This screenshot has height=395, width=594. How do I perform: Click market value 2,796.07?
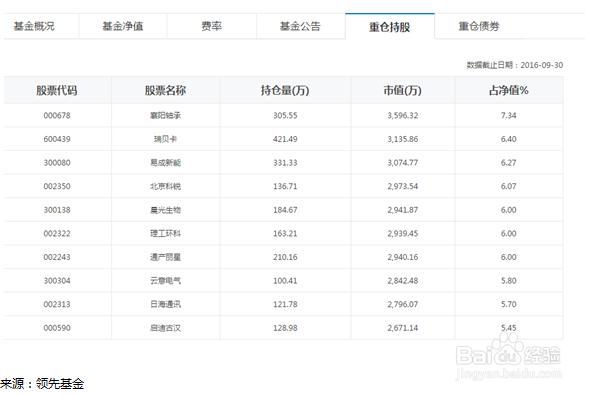(x=403, y=304)
